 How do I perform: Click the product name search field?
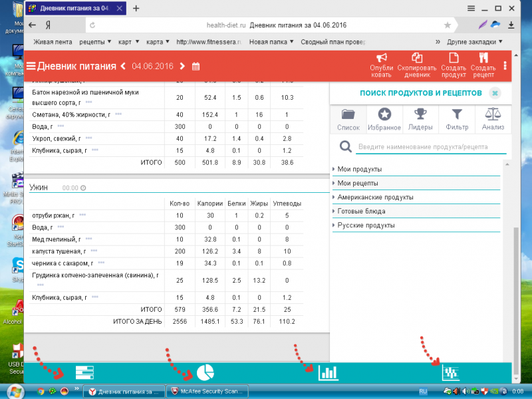pos(431,147)
